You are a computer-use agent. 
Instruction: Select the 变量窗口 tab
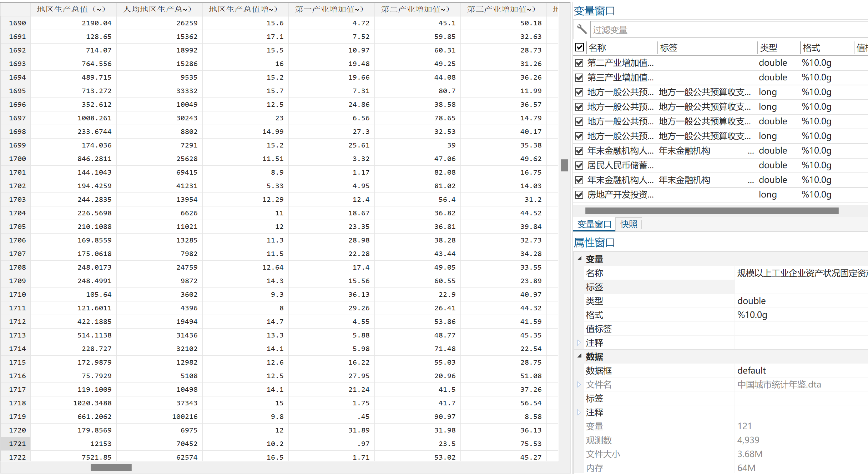click(594, 224)
